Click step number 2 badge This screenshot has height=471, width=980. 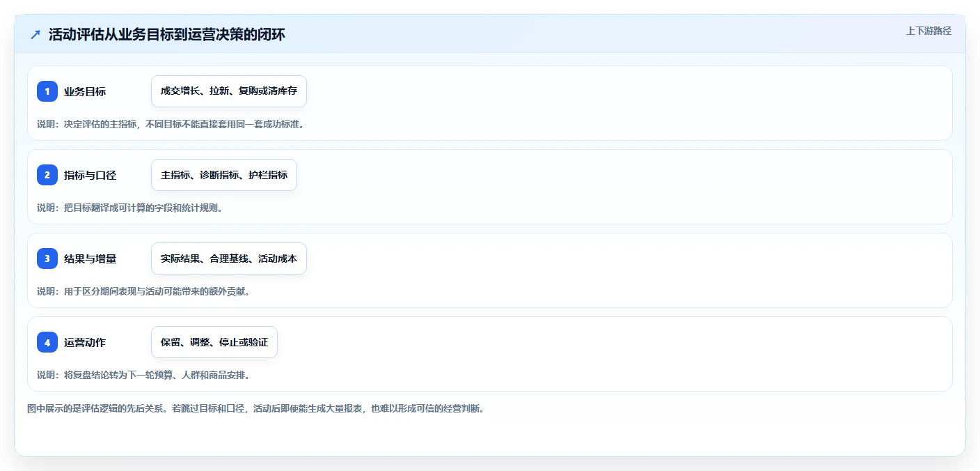(47, 175)
